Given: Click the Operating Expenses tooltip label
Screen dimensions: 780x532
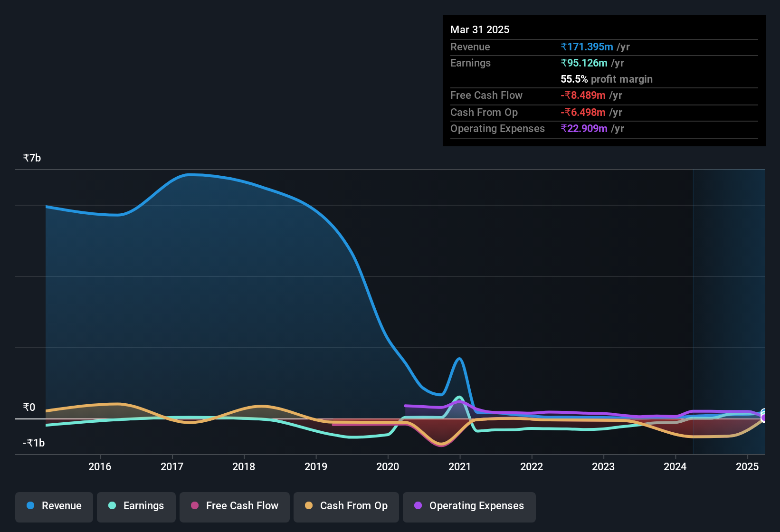Looking at the screenshot, I should click(497, 128).
